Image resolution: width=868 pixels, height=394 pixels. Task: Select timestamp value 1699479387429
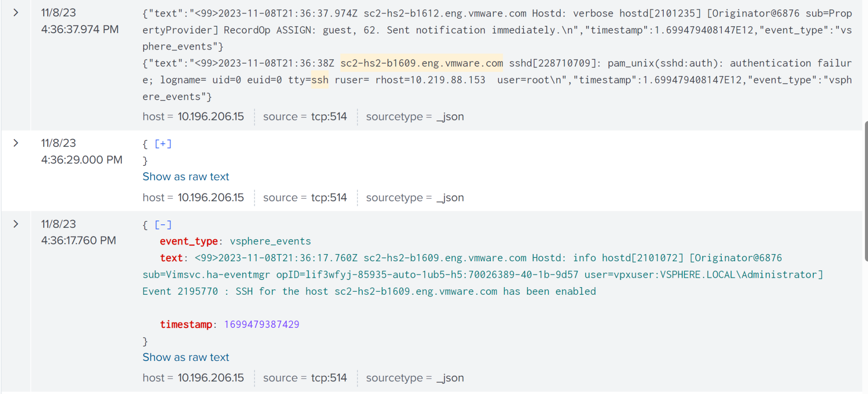261,324
